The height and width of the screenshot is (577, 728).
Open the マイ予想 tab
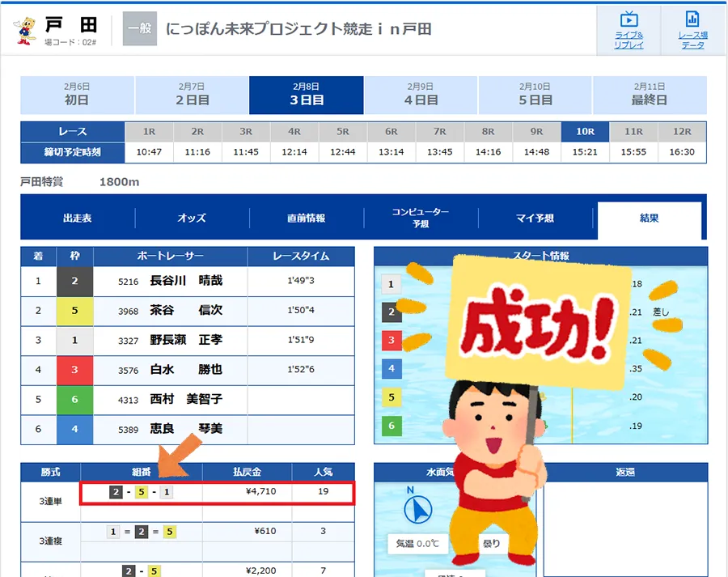click(x=535, y=218)
